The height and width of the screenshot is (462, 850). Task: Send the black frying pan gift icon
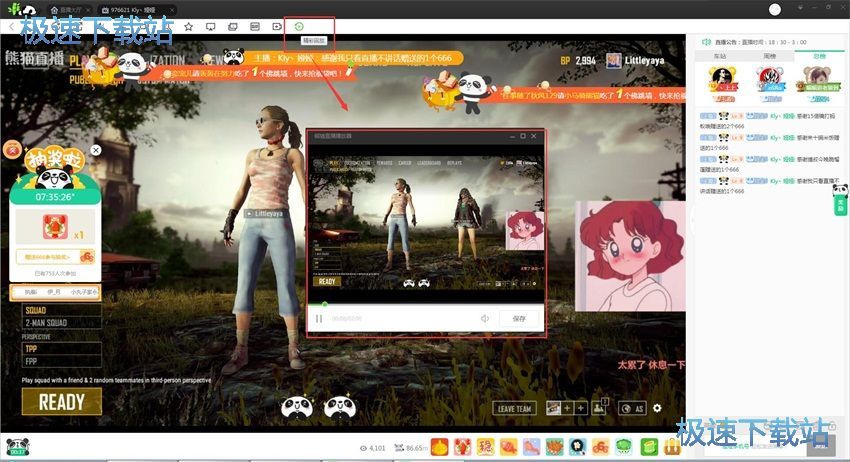click(578, 447)
